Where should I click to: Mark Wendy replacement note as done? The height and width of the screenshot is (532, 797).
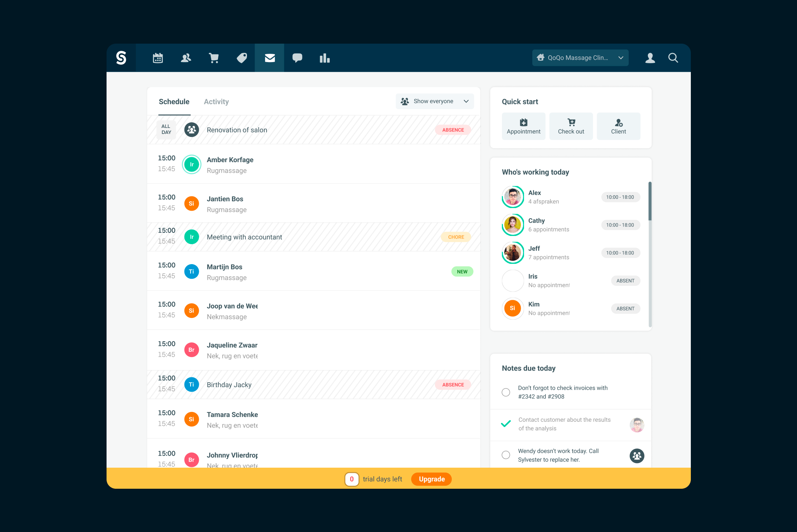(x=506, y=455)
